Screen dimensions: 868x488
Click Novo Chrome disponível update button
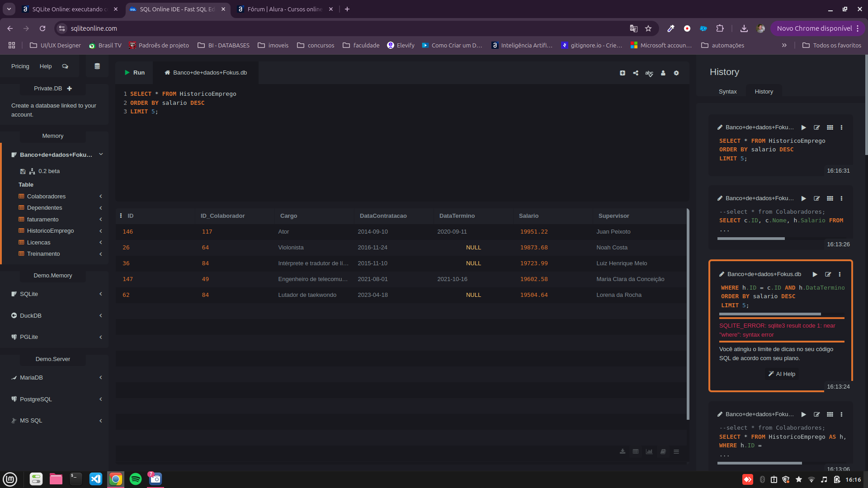point(817,28)
